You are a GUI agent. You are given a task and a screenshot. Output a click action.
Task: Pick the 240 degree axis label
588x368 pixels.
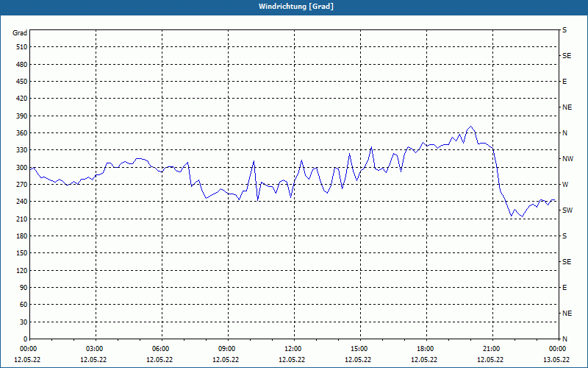coord(22,202)
